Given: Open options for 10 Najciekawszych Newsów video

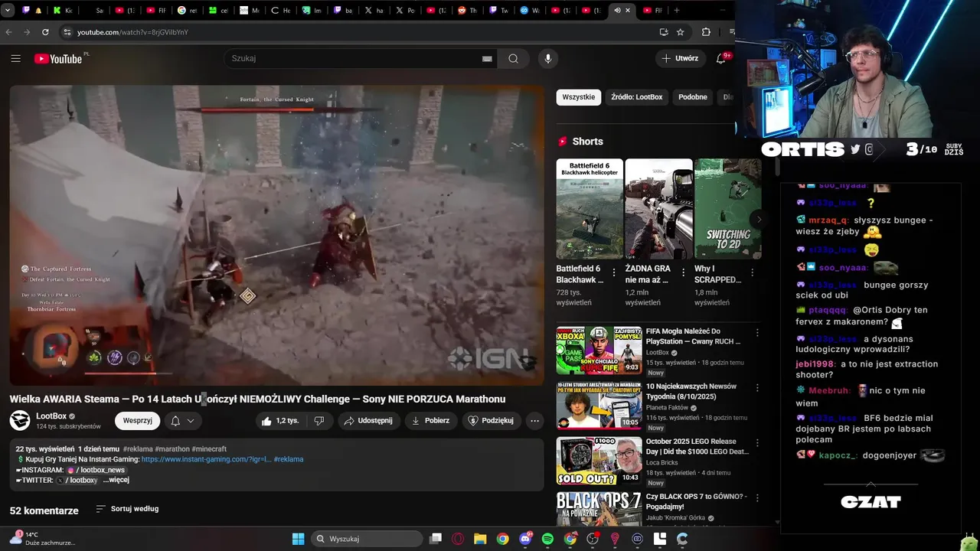Looking at the screenshot, I should (x=757, y=388).
